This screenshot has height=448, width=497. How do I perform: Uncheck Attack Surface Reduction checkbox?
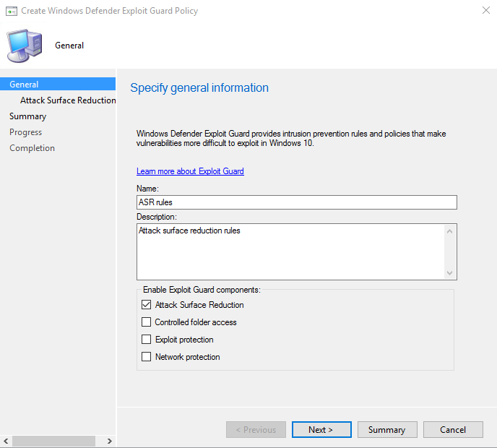coord(147,305)
